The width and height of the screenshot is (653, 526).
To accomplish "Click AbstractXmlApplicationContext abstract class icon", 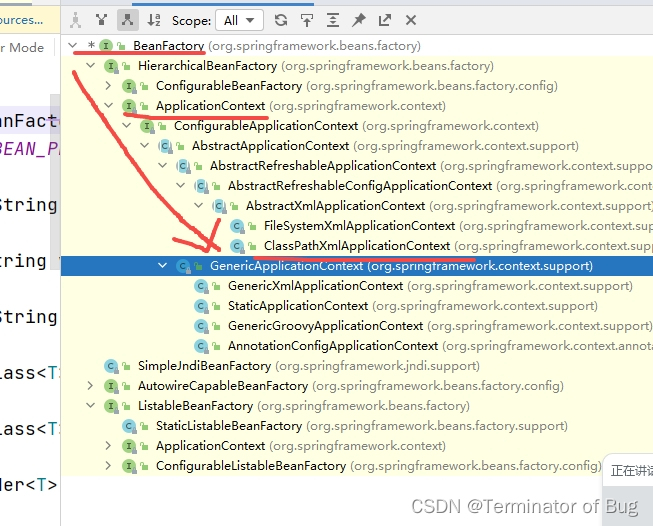I will coord(219,206).
